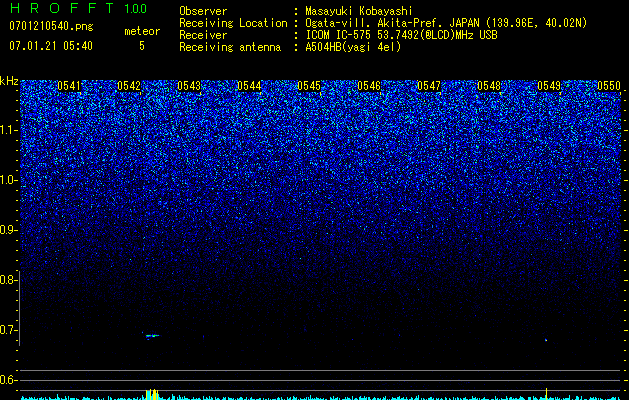
Task: Click the 0.9 kHz axis label
Action: point(7,230)
